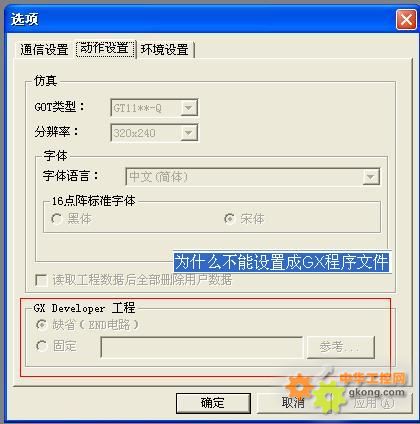
Task: Click the GX Developer project path field
Action: (202, 347)
